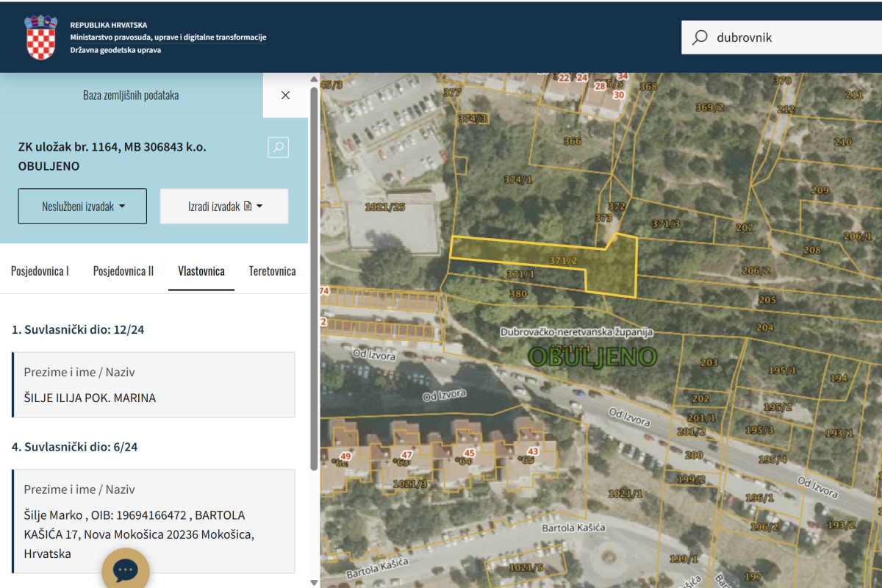882x588 pixels.
Task: Click the 1. Suvlasnički dio: 12/24 heading
Action: (x=78, y=329)
